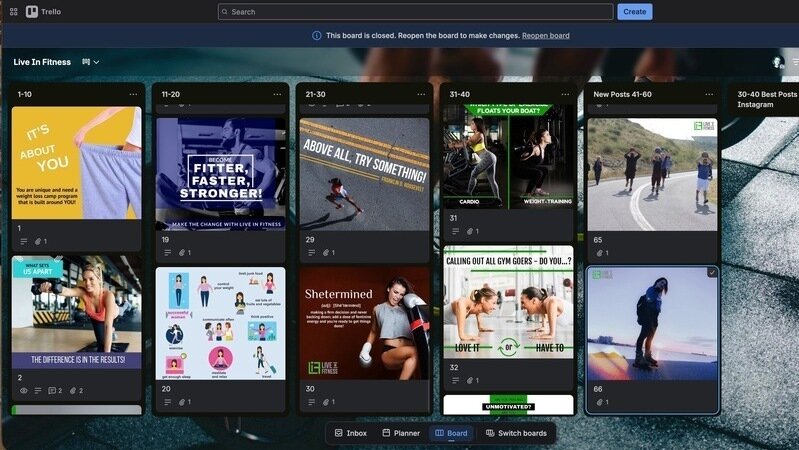The height and width of the screenshot is (450, 799).
Task: Toggle complete checkmark on card 66
Action: pos(711,273)
